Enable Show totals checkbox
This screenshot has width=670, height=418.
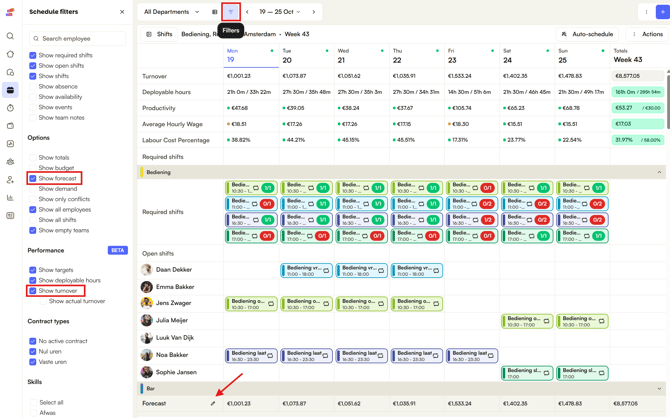pos(32,158)
